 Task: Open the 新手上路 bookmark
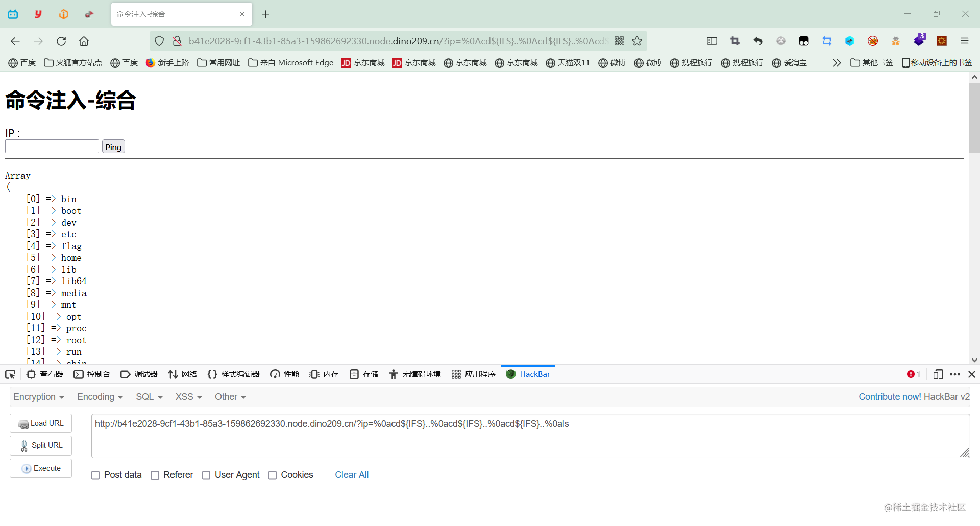(167, 63)
